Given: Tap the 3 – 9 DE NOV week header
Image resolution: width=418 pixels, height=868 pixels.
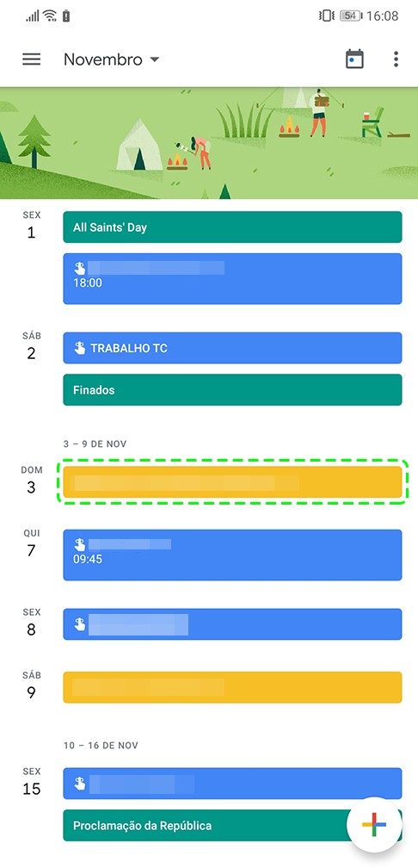Looking at the screenshot, I should (x=95, y=444).
